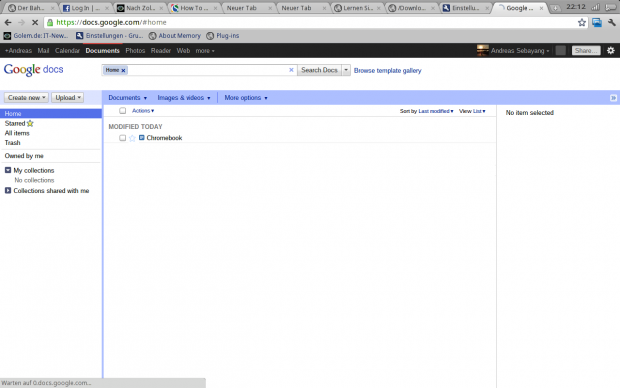Close the Facebook Log In tab

coord(106,8)
